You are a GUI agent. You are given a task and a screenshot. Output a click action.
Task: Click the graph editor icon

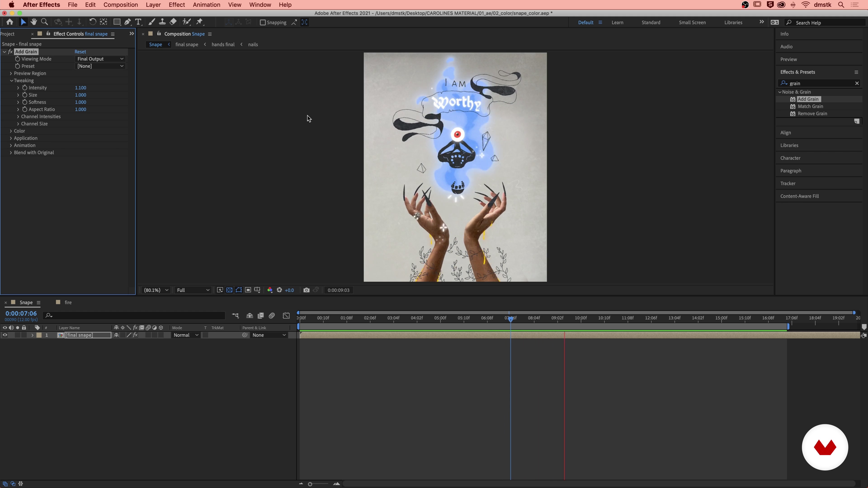286,316
